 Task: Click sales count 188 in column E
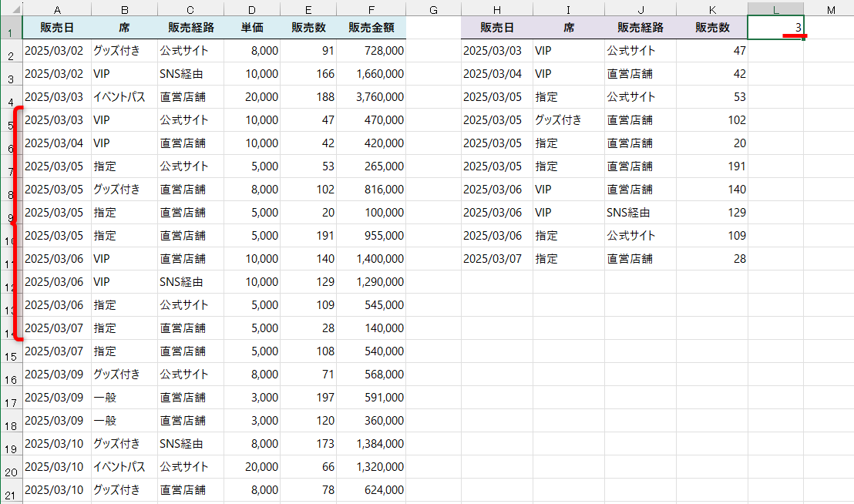click(308, 97)
